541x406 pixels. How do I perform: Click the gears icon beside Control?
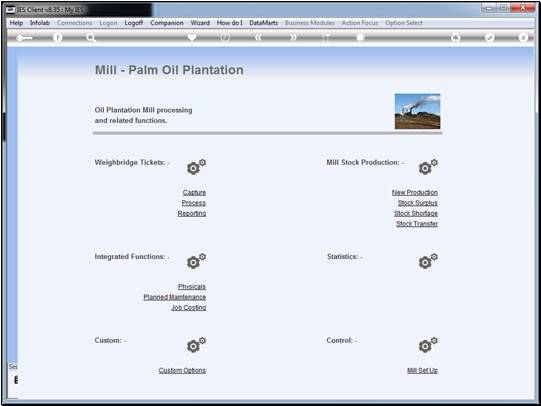(428, 345)
